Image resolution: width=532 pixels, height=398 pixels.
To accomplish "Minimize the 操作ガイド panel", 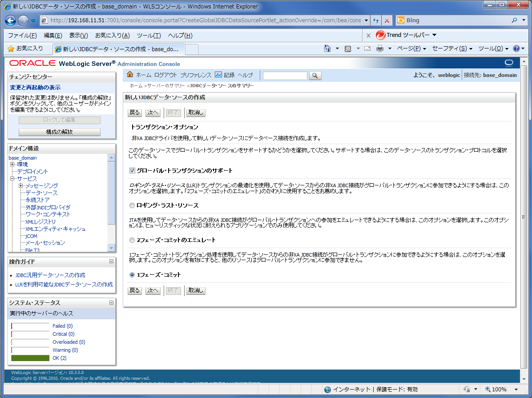I will tap(111, 261).
